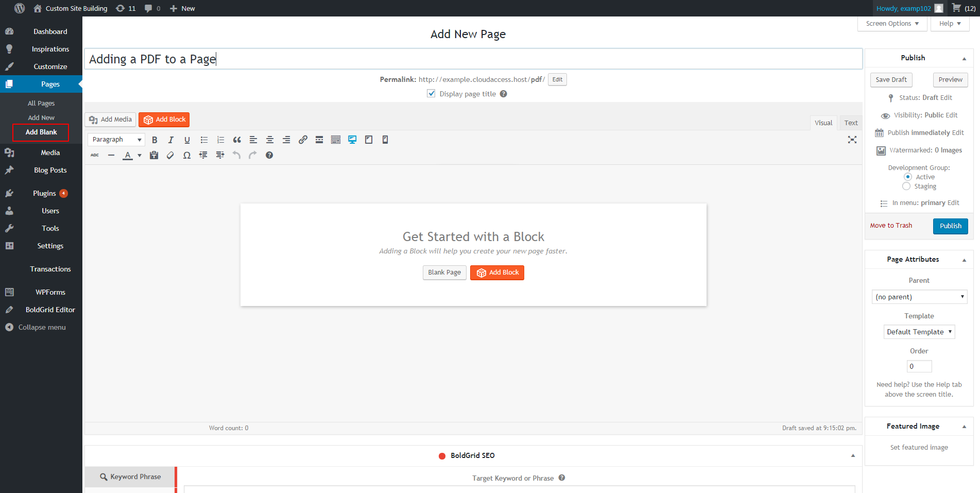
Task: Toggle the toolbar keyboard icon
Action: [x=336, y=140]
